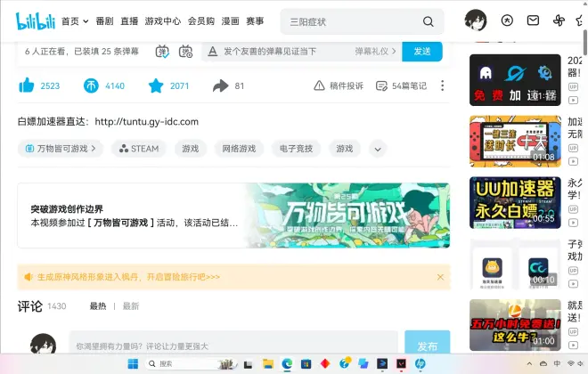The image size is (588, 374).
Task: Go to 游戏中心 in top navigation
Action: (x=162, y=20)
